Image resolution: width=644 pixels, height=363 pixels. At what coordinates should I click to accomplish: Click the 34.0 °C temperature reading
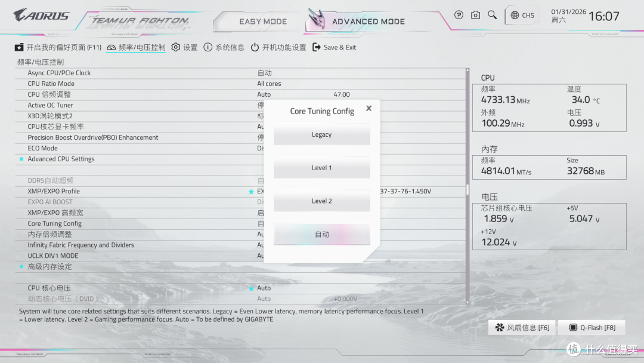pos(586,100)
